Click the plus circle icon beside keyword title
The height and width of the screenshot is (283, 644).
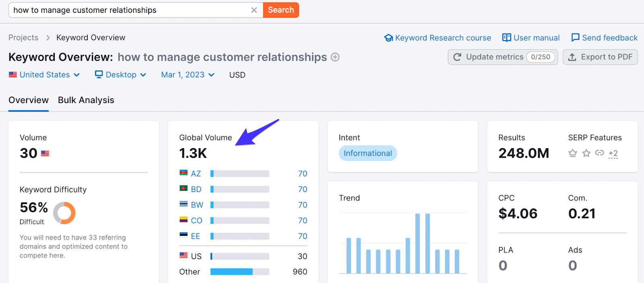(335, 57)
